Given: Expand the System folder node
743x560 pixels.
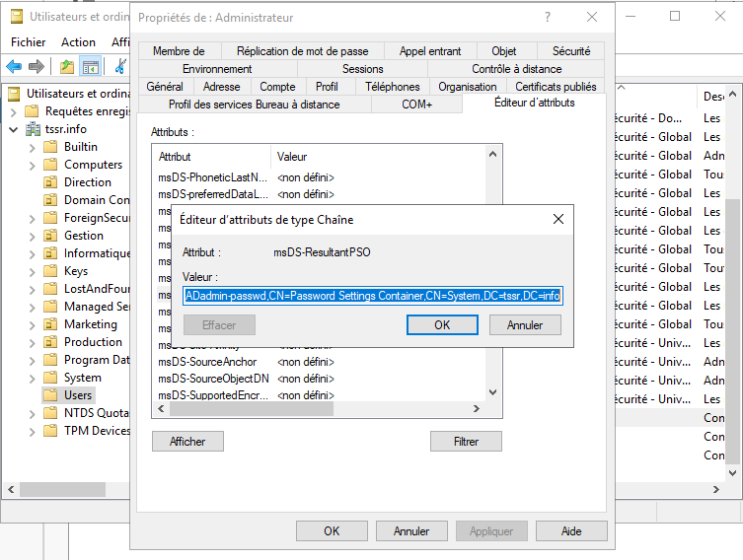Looking at the screenshot, I should click(x=33, y=378).
